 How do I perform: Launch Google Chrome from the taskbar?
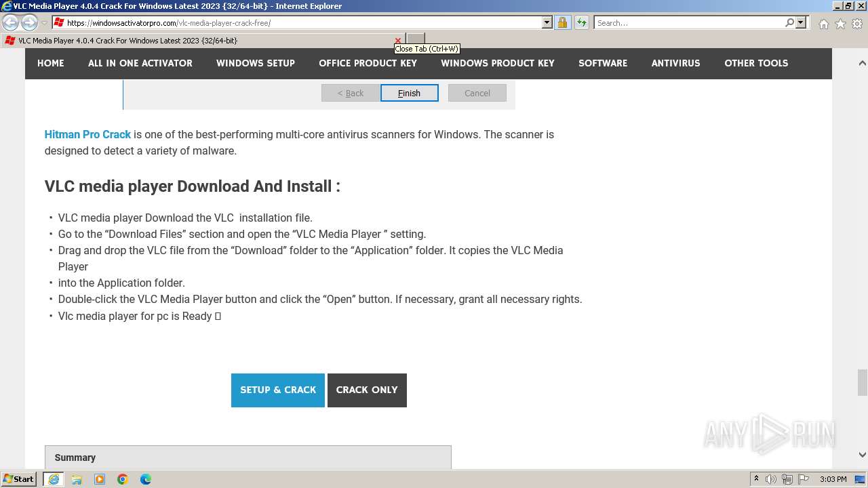click(123, 479)
